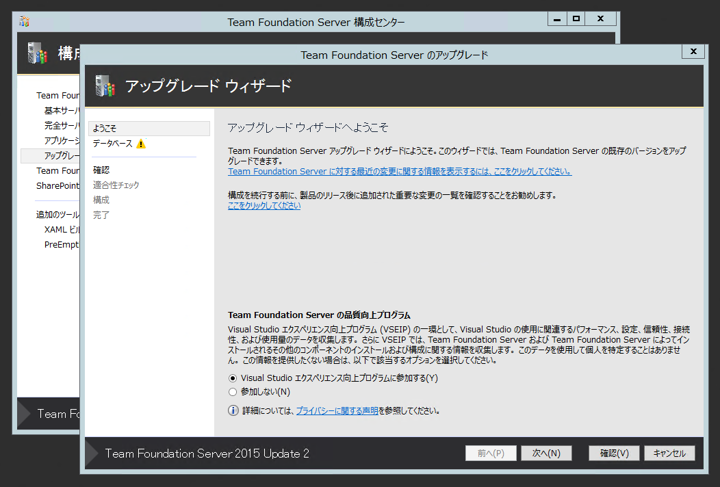Select the 完了 step in wizard sidebar
720x487 pixels.
coord(101,215)
